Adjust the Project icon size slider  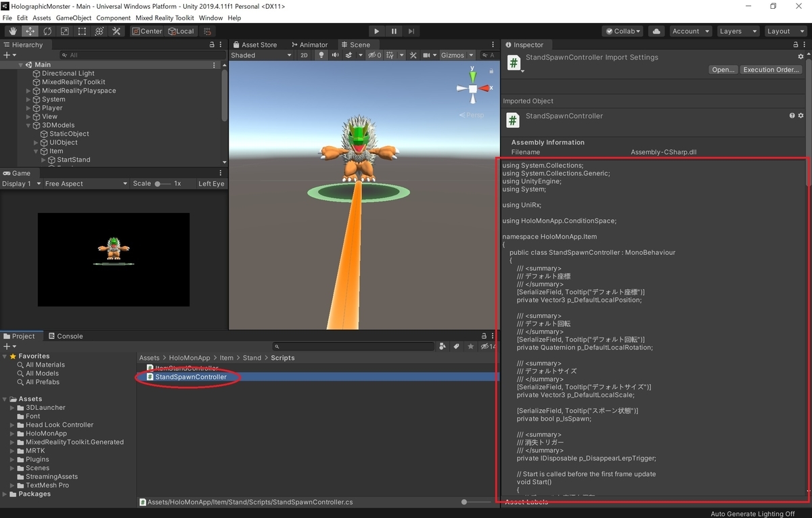click(477, 502)
